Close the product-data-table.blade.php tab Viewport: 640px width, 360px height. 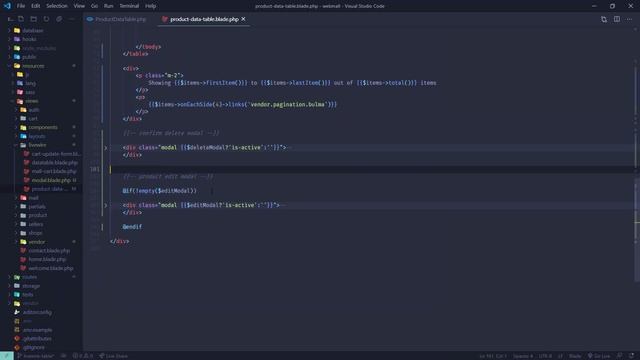(x=243, y=19)
